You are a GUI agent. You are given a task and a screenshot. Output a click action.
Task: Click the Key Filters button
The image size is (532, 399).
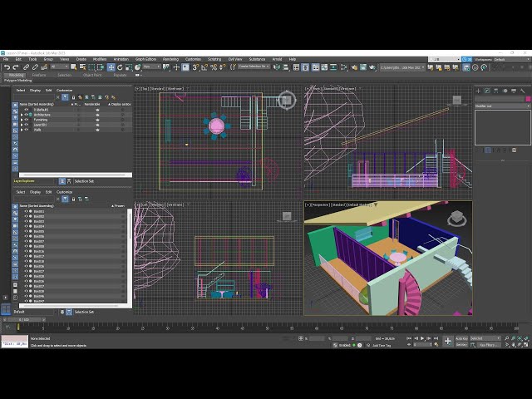[x=490, y=345]
